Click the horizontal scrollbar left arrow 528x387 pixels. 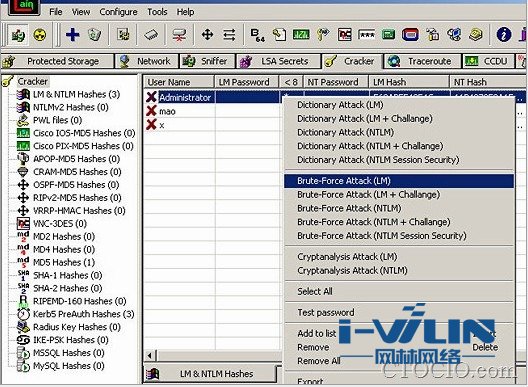point(150,355)
